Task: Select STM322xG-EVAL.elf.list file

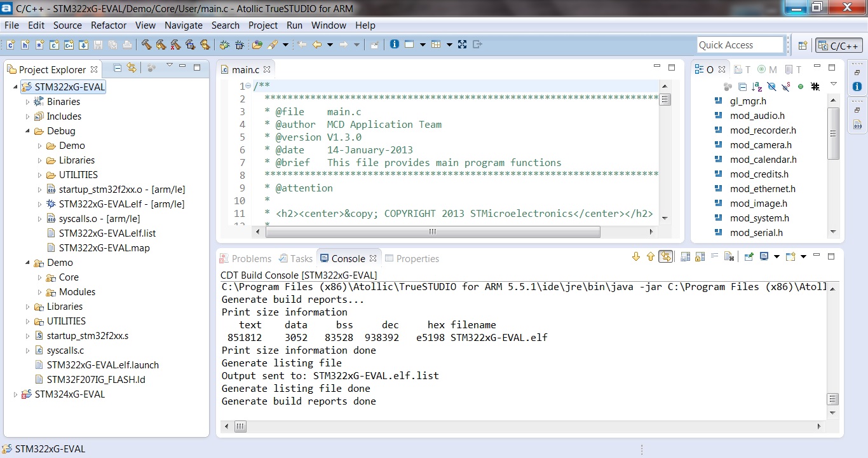Action: tap(107, 233)
